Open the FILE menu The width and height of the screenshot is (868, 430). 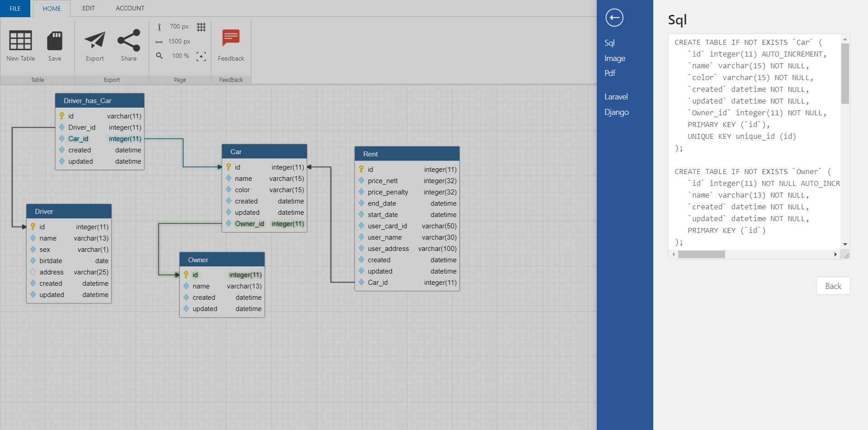[15, 8]
